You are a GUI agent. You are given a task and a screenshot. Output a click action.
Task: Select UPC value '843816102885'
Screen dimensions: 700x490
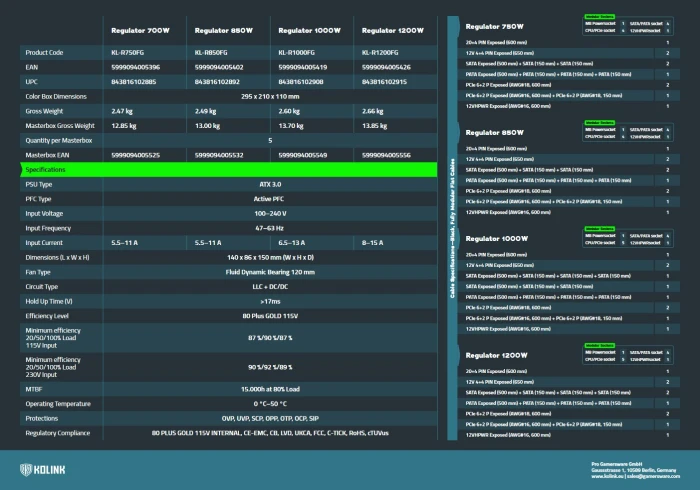tap(133, 82)
